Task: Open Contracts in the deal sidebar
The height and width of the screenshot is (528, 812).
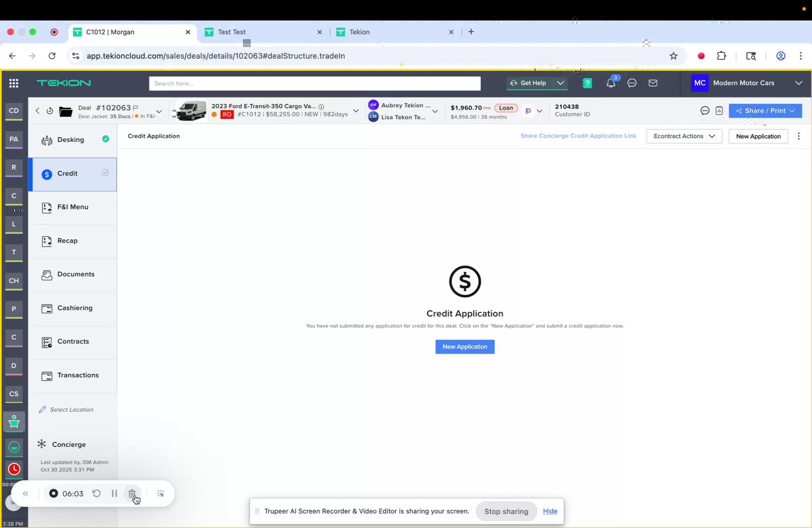Action: click(72, 341)
